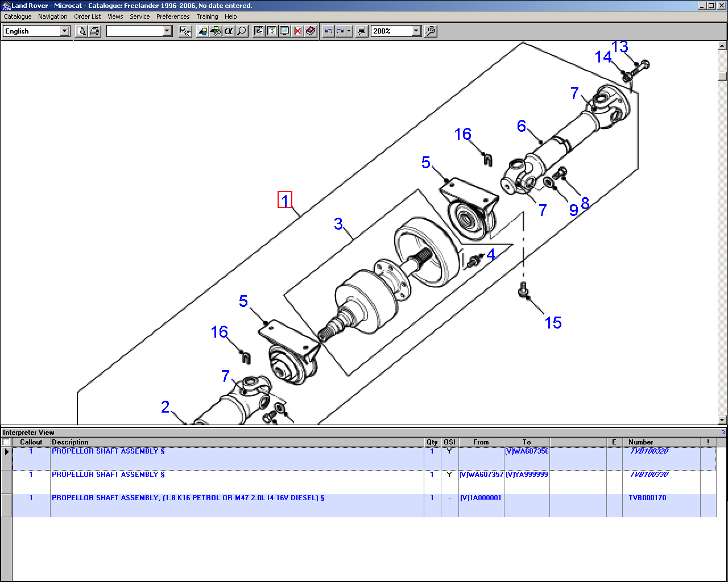The width and height of the screenshot is (728, 582).
Task: Click the magnifying glass search icon
Action: pyautogui.click(x=242, y=31)
